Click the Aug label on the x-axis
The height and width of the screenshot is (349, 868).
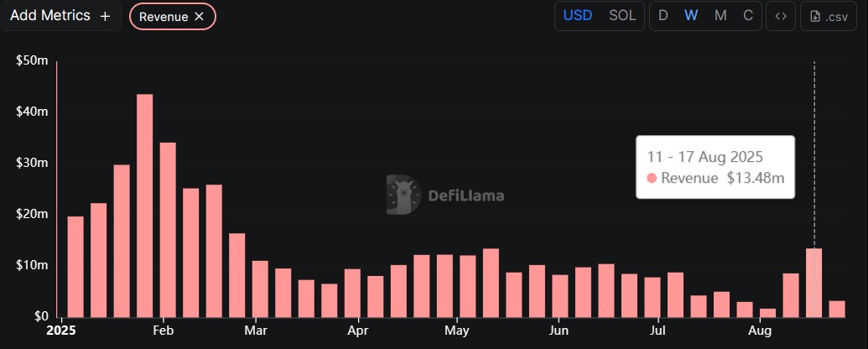click(761, 329)
